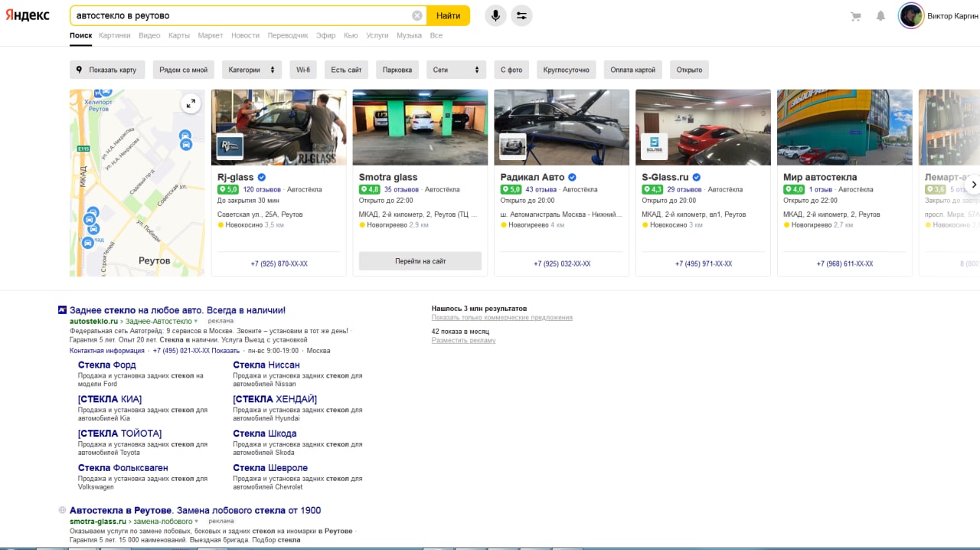980x550 pixels.
Task: Click verified checkmark next to Rj-glass
Action: [x=262, y=177]
